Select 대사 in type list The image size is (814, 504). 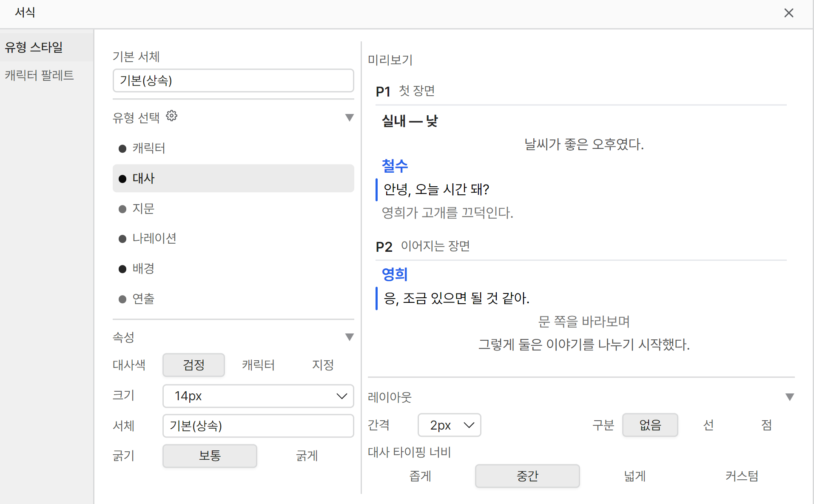(233, 178)
